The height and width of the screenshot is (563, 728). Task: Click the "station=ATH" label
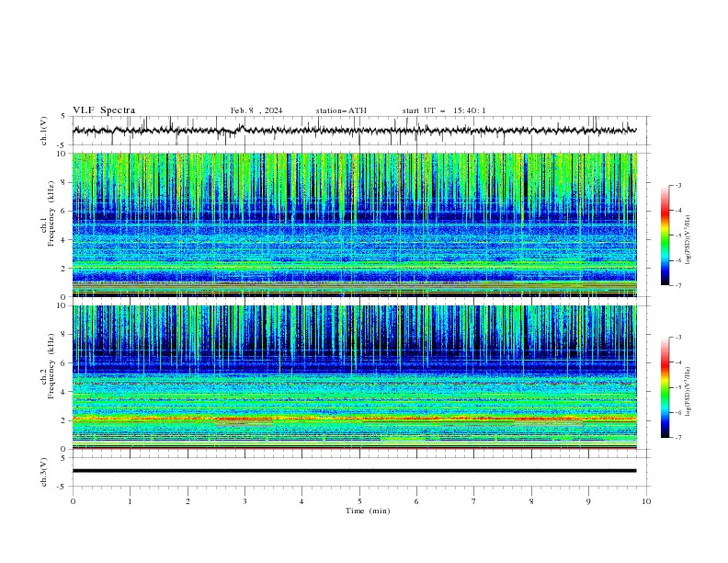click(x=341, y=110)
